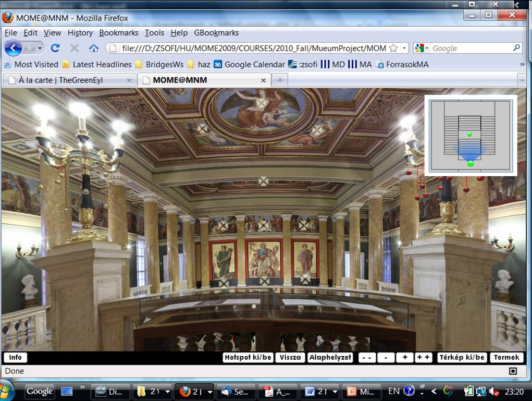Viewport: 532px width, 401px height.
Task: Open the list all tabs dropdown
Action: (522, 80)
